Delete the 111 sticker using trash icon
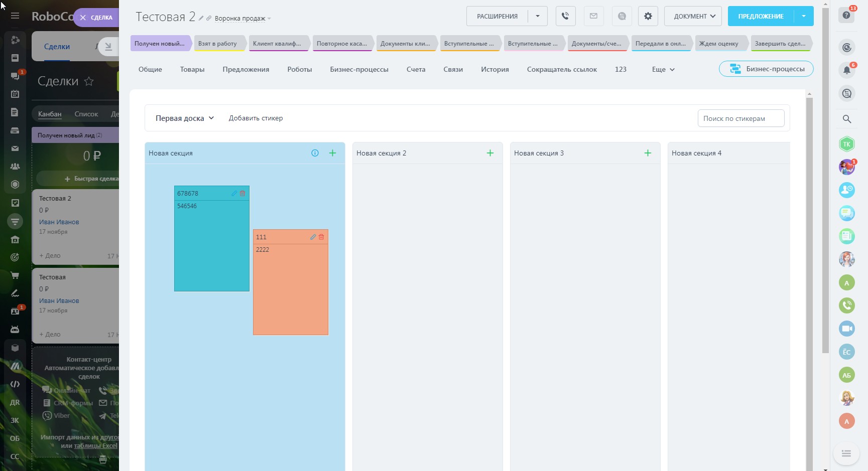This screenshot has height=471, width=868. point(321,237)
